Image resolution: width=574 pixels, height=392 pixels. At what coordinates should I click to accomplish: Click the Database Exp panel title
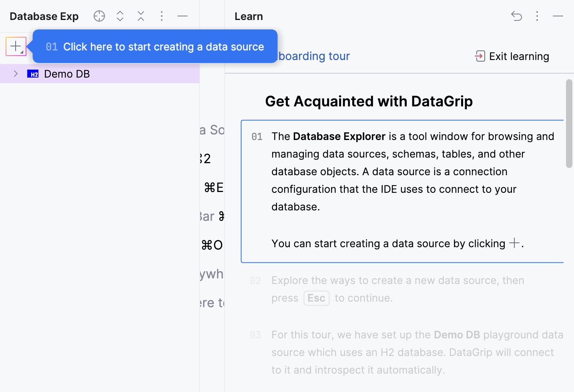pos(44,16)
